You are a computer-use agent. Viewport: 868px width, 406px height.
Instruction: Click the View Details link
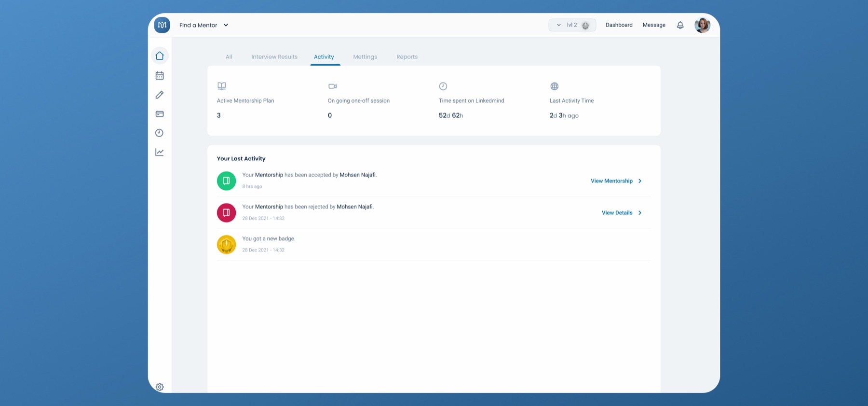pos(622,213)
